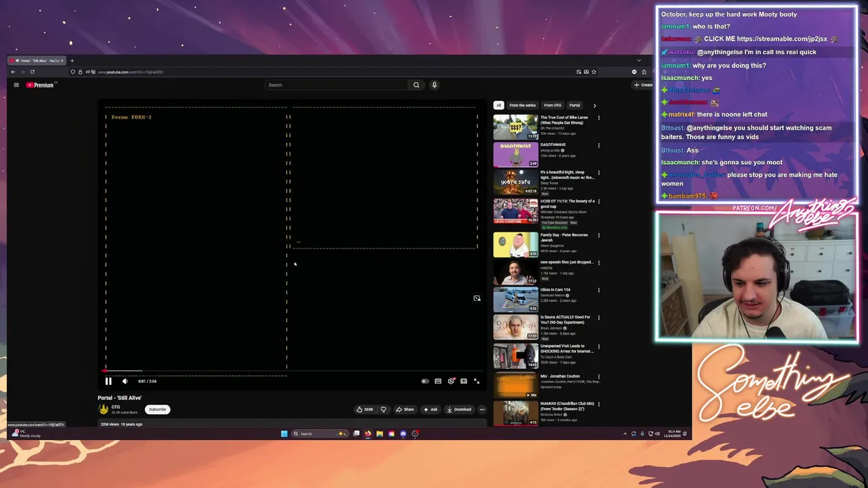Open Discord from taskbar
868x488 pixels.
tap(403, 434)
